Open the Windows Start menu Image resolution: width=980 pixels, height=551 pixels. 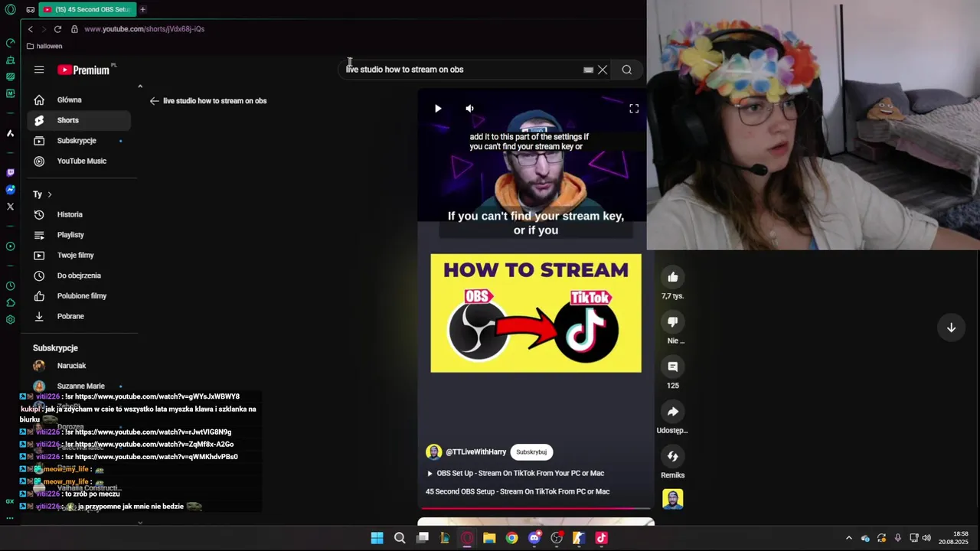tap(377, 538)
